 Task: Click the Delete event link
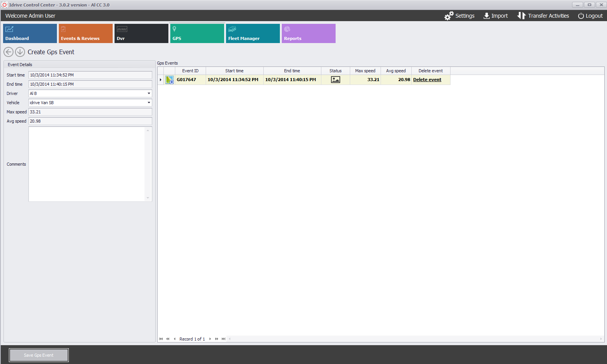[427, 80]
